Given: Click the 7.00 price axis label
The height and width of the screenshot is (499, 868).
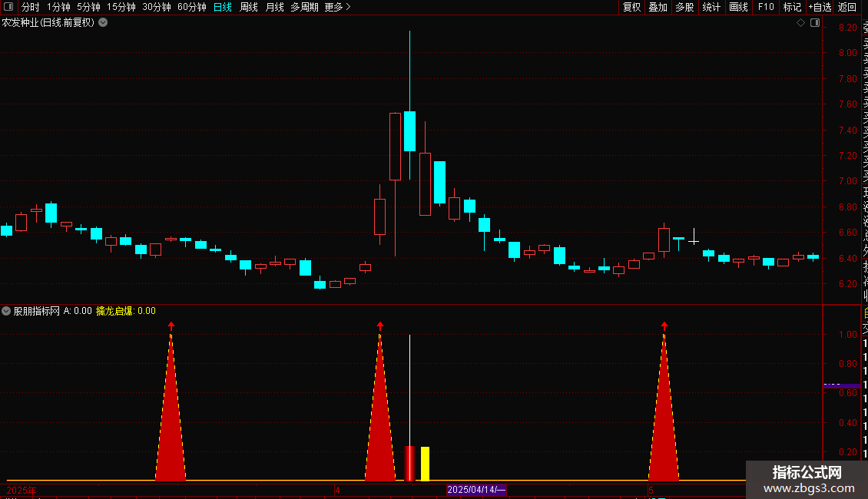Looking at the screenshot, I should point(847,181).
